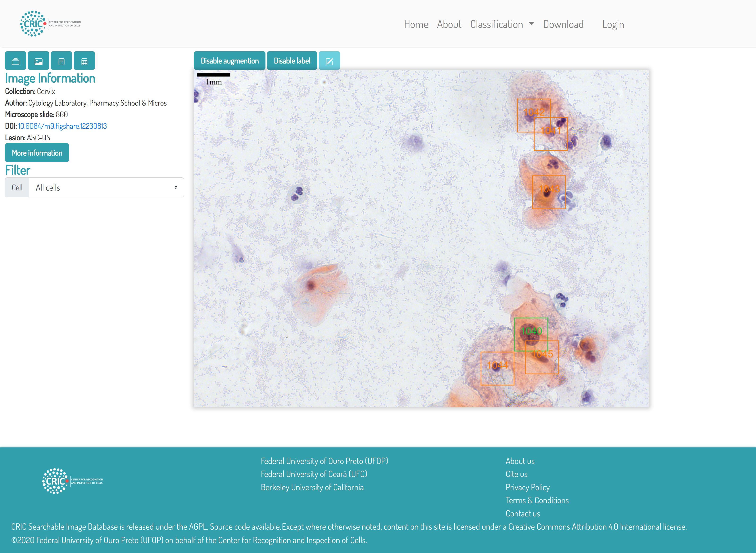The image size is (756, 553).
Task: Open the About page from navbar
Action: tap(449, 24)
